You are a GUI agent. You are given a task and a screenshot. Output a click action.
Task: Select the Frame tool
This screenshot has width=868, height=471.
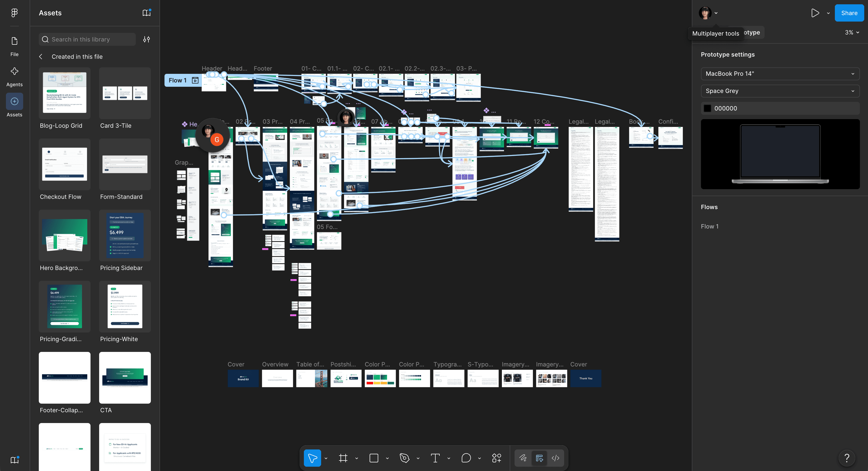coord(343,458)
